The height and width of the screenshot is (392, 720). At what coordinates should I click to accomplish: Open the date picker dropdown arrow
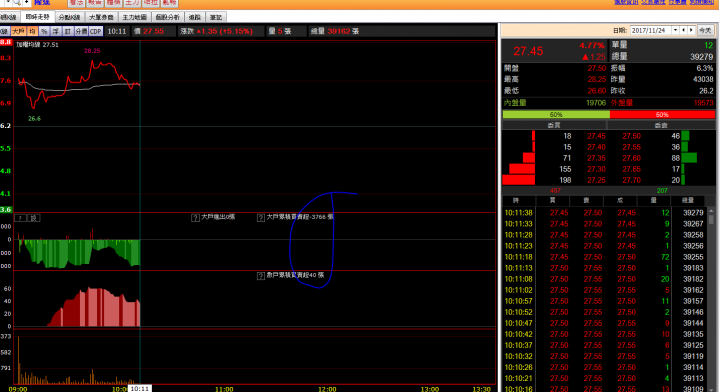click(x=675, y=30)
